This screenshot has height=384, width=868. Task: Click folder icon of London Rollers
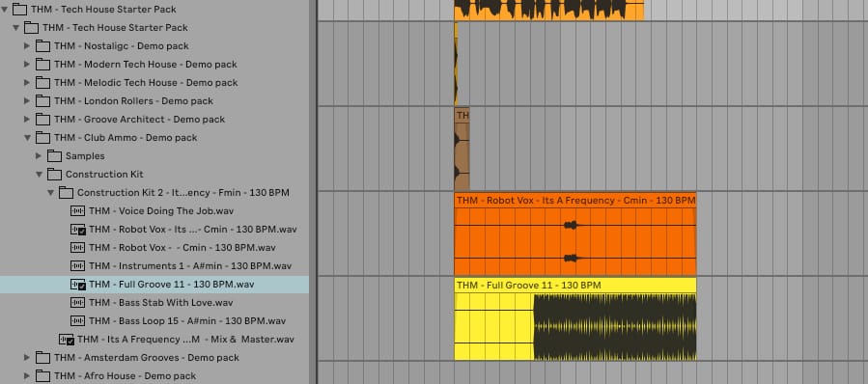tap(42, 100)
